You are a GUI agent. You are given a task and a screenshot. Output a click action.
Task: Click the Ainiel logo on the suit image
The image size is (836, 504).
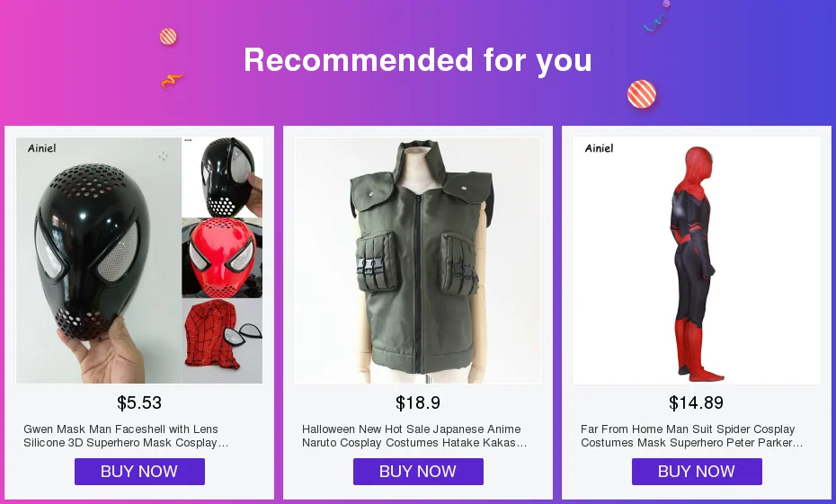pos(599,148)
